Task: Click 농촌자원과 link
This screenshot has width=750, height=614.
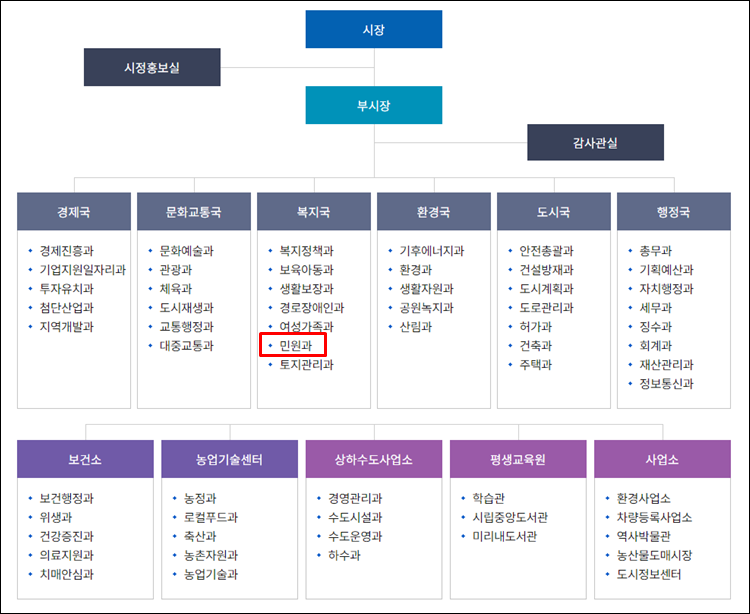Action: pos(211,555)
